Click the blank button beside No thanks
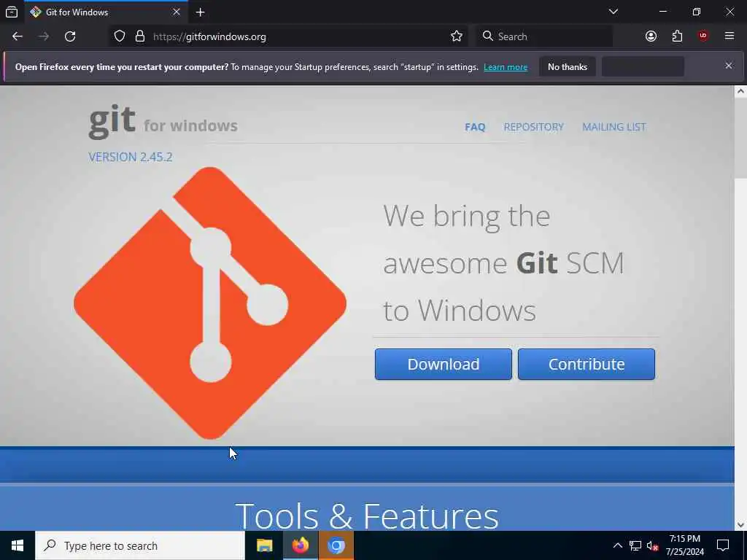Screen dimensions: 747x560 click(643, 66)
